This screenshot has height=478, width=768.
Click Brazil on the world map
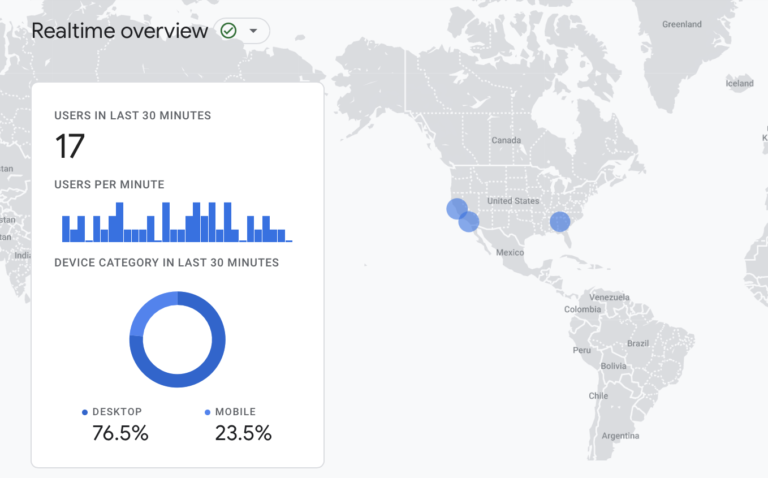[x=637, y=343]
